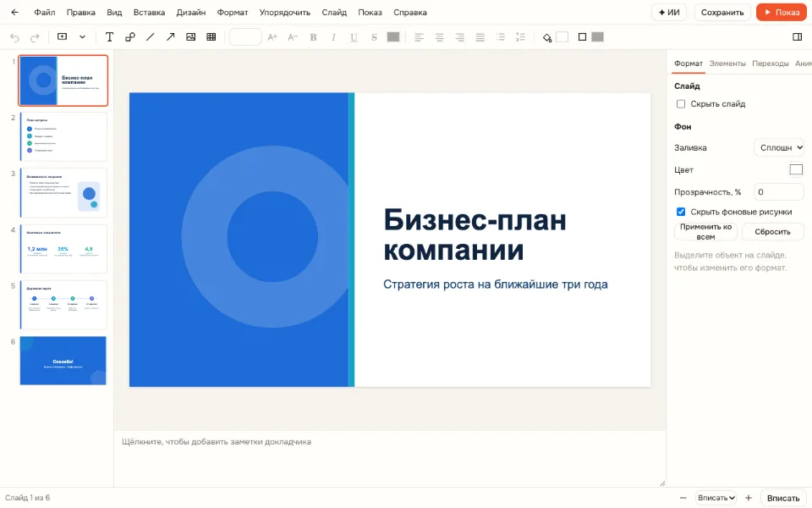
Task: Start the slideshow with the orange Показ button
Action: point(782,13)
